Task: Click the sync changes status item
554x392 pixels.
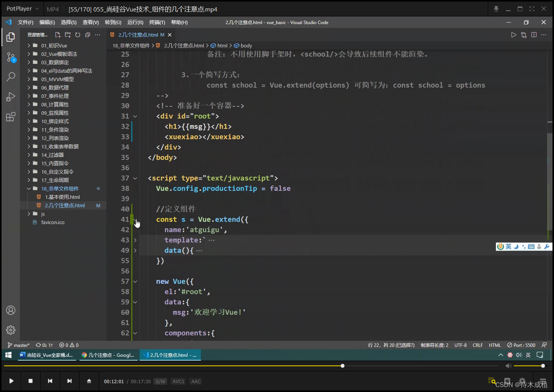Action: [x=44, y=345]
